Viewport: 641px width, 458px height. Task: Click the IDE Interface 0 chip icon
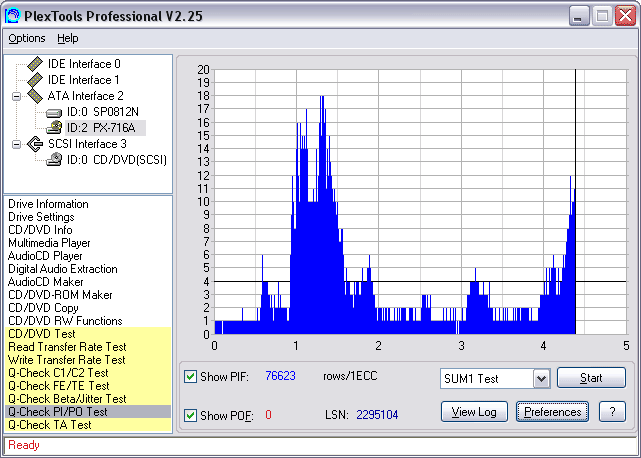point(35,64)
